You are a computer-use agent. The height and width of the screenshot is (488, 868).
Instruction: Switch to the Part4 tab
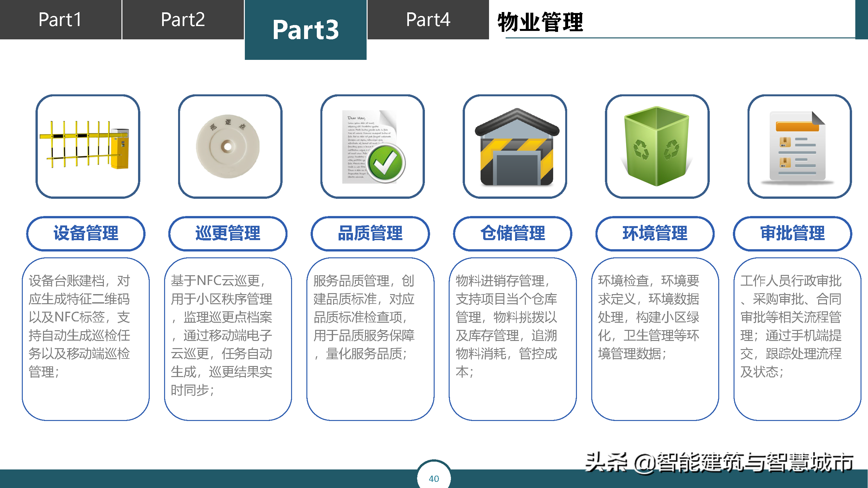click(x=428, y=20)
